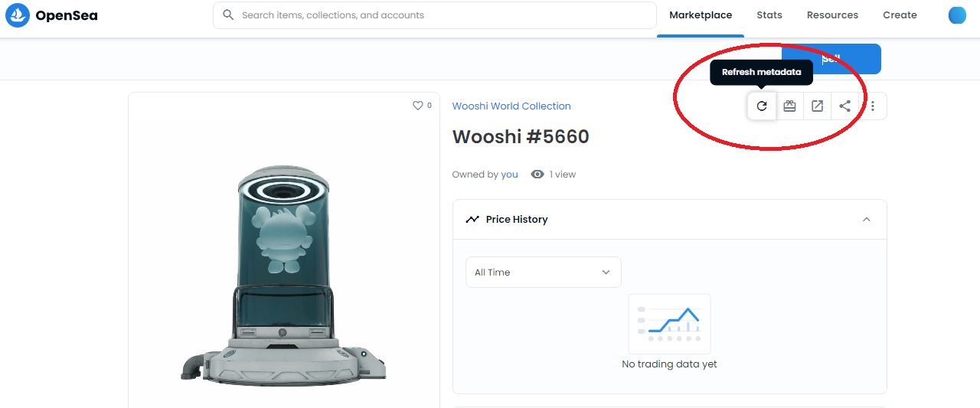980x408 pixels.
Task: Click the 'you' owner link
Action: (x=509, y=175)
